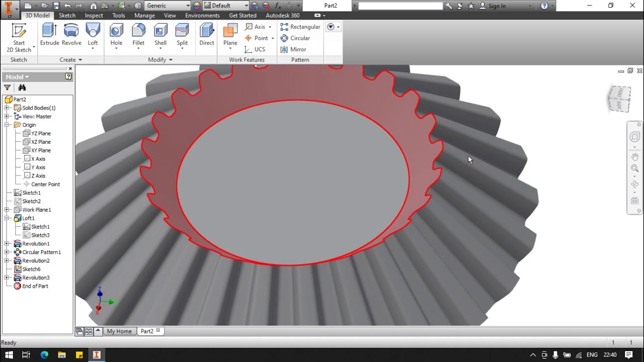Expand the Revolution1 node
The height and width of the screenshot is (362, 644).
pyautogui.click(x=7, y=244)
